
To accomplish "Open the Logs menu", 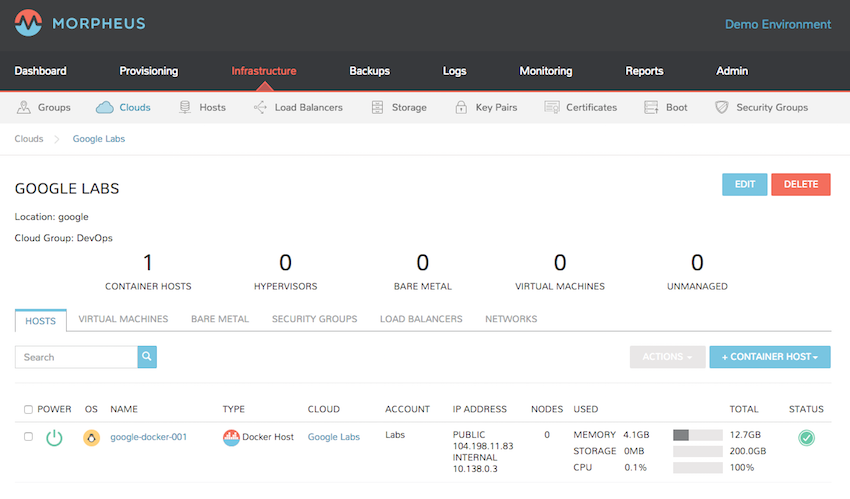I will coord(454,71).
